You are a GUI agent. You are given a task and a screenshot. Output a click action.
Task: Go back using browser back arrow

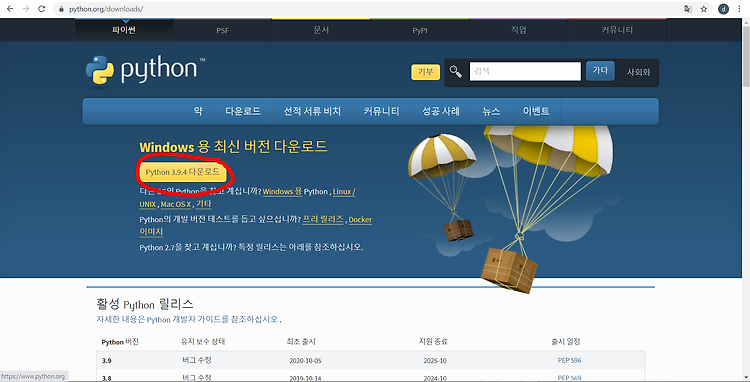pyautogui.click(x=10, y=9)
